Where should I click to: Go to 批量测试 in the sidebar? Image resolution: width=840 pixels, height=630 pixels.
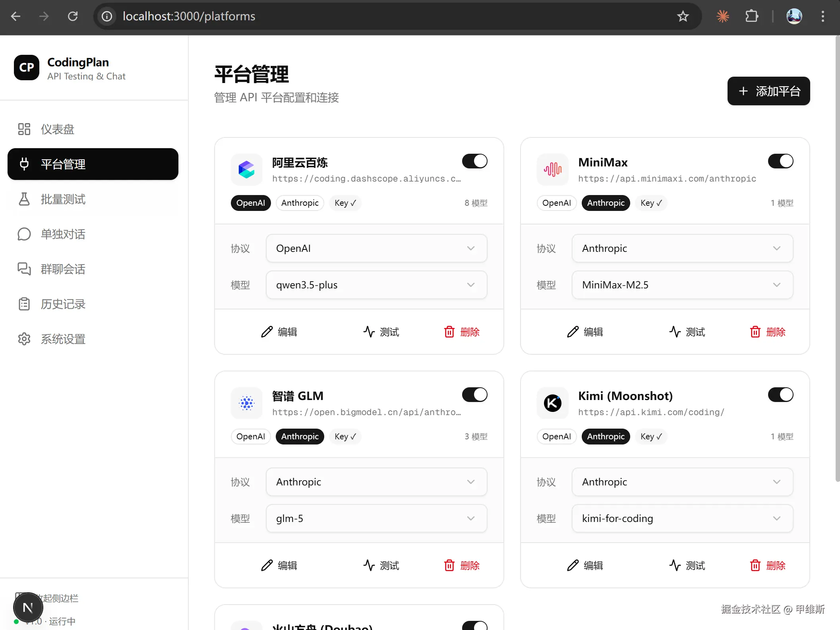pos(63,199)
